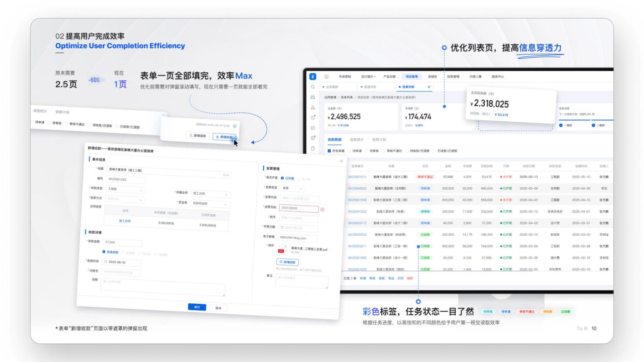Open the monitor dashboard icon in top bar

[x=326, y=77]
